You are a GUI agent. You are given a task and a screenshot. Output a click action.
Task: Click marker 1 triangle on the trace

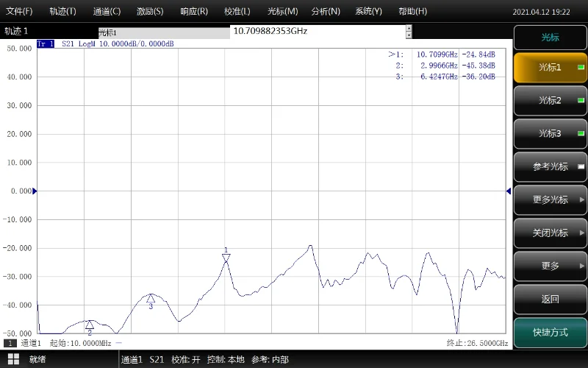pos(226,258)
